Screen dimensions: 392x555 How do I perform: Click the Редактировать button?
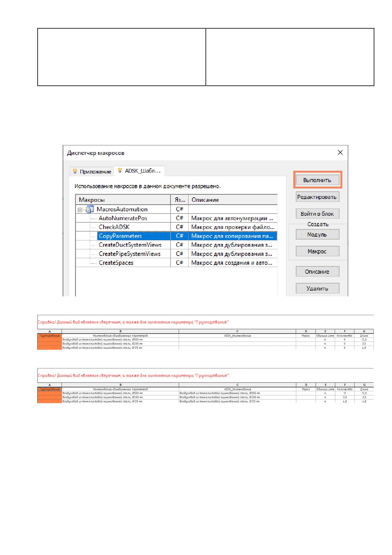click(317, 197)
